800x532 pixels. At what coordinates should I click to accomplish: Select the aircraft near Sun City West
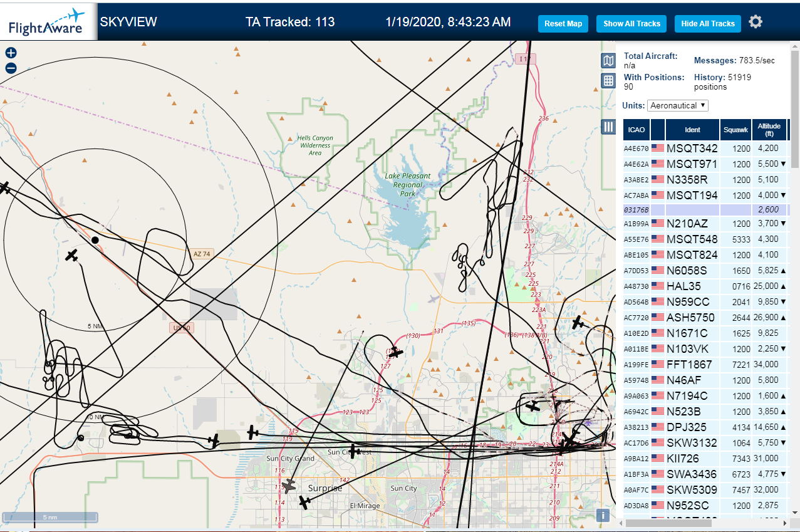[x=354, y=450]
